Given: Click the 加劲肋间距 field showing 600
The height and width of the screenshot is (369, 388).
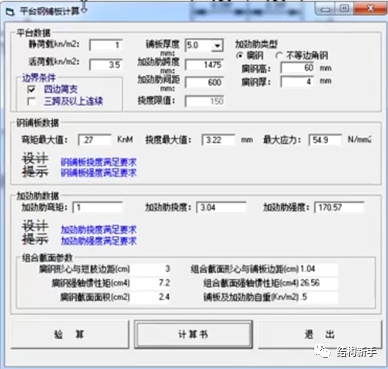Looking at the screenshot, I should click(204, 82).
